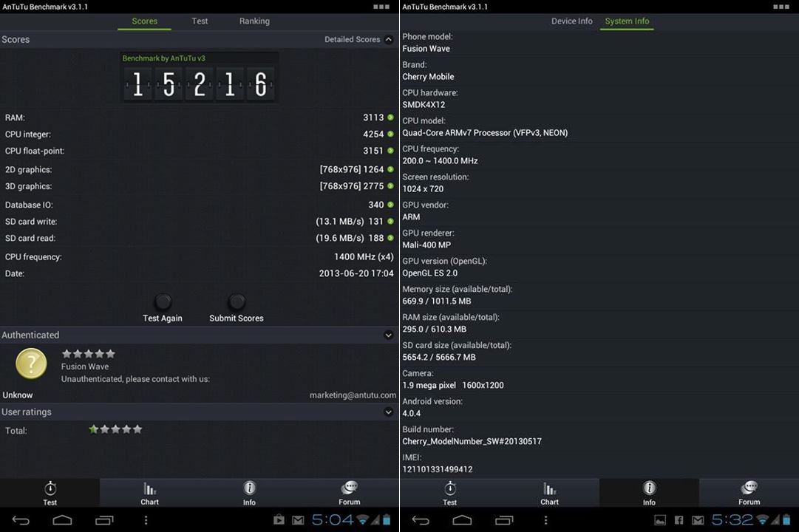Open overflow menu in right title bar
Viewport: 799px width, 532px height.
[x=781, y=7]
